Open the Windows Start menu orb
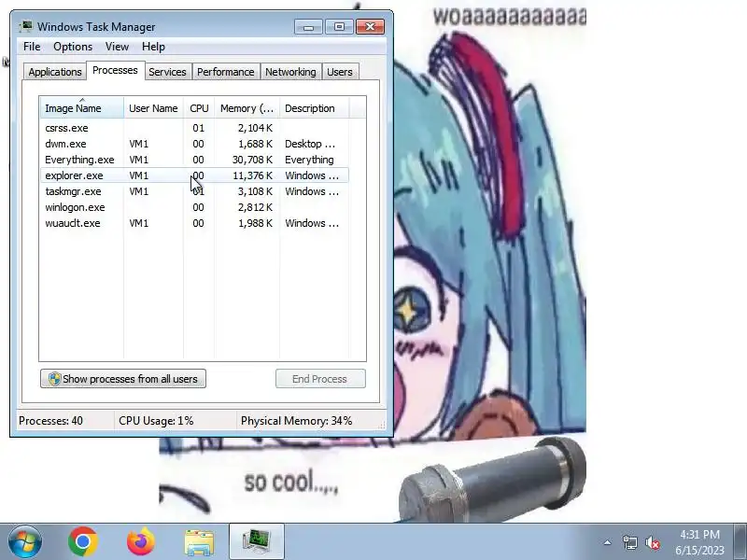Screen dimensions: 747x560 pyautogui.click(x=25, y=541)
